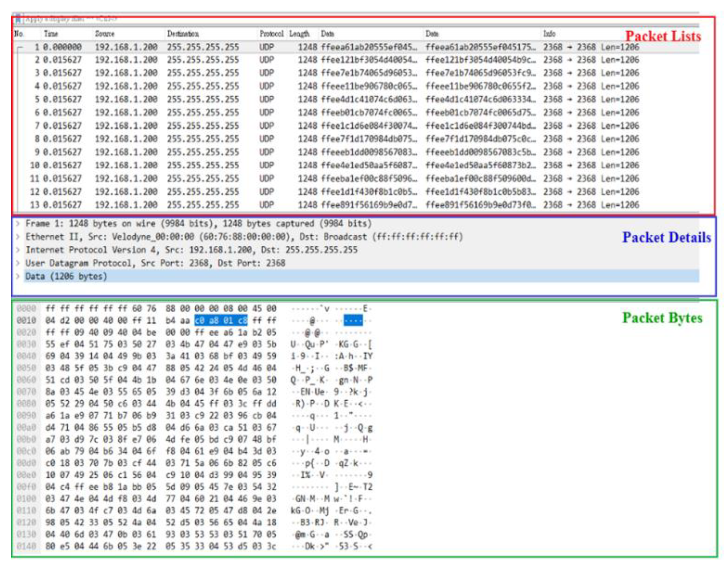Sort packets by the Time column
The height and width of the screenshot is (569, 728).
point(51,34)
